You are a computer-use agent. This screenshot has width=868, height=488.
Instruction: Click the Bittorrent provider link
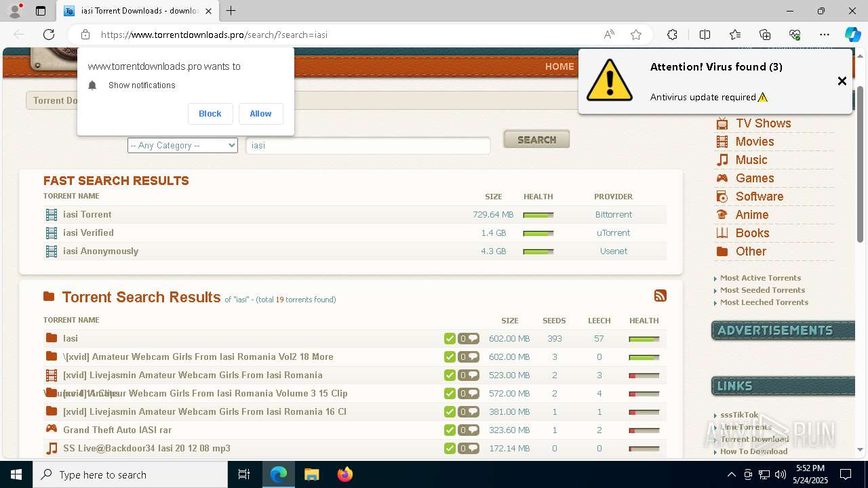coord(613,214)
